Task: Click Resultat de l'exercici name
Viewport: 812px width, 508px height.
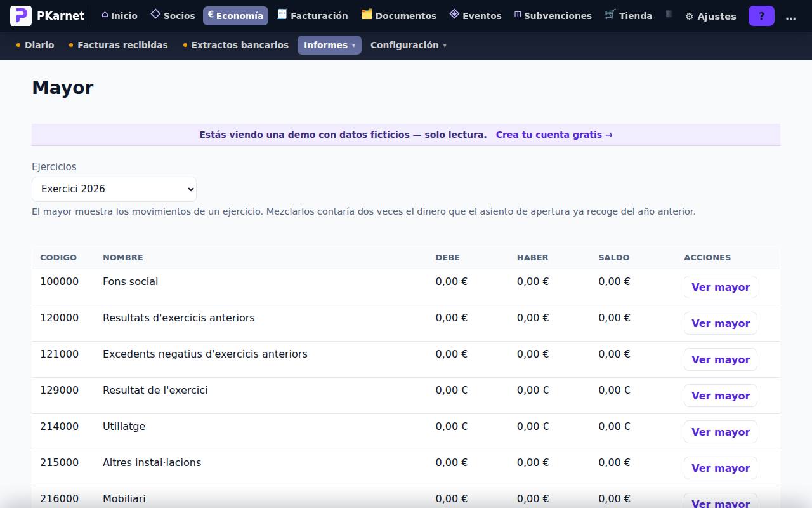Action: point(155,390)
